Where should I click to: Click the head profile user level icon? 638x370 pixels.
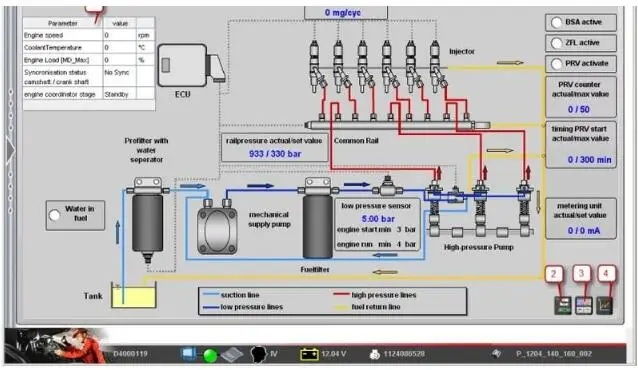click(258, 354)
